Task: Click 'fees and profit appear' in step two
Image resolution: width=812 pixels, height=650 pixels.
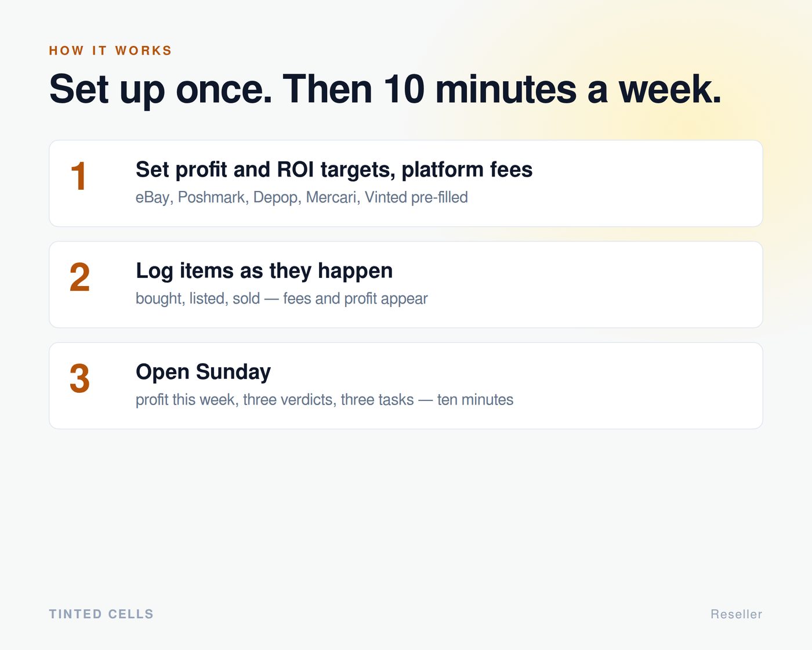Action: coord(355,298)
